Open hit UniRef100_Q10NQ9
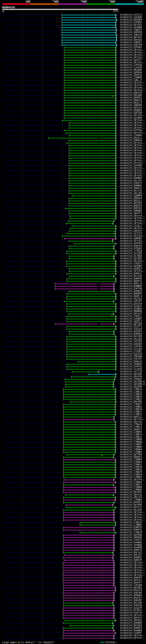Image resolution: width=146 pixels, height=644 pixels. point(131,27)
